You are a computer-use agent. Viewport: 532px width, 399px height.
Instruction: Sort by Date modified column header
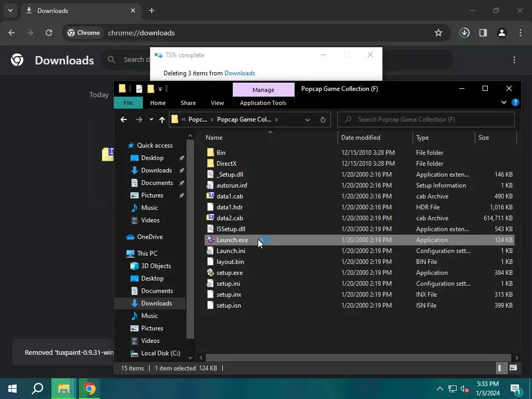pos(361,137)
